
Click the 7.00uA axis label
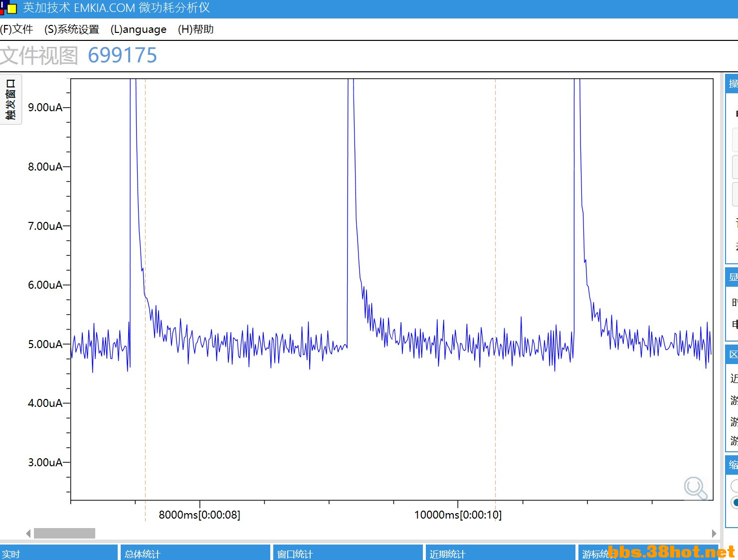click(x=45, y=226)
